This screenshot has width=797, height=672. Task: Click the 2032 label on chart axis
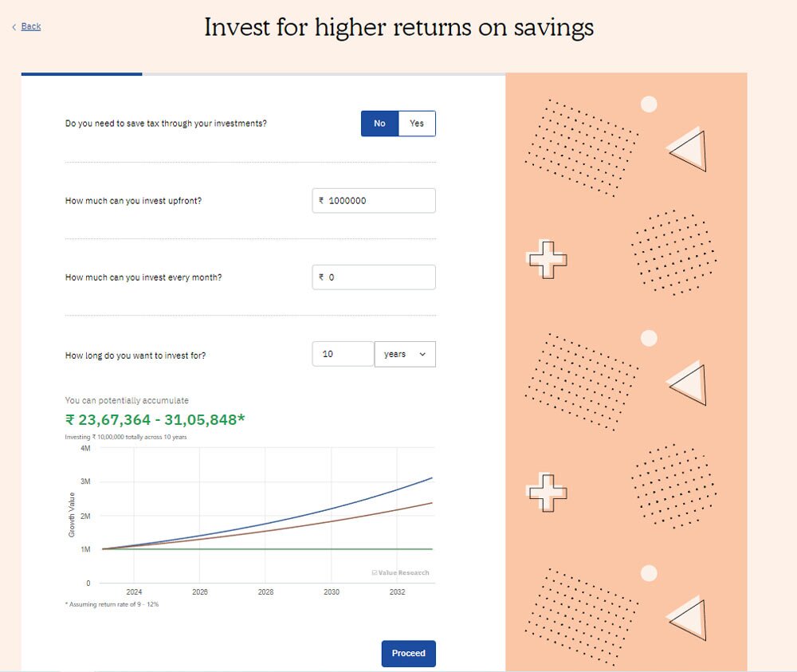[x=397, y=592]
